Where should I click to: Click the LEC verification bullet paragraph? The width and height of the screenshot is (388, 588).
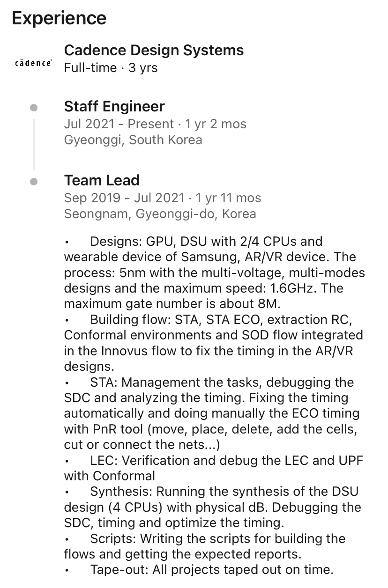pos(213,468)
